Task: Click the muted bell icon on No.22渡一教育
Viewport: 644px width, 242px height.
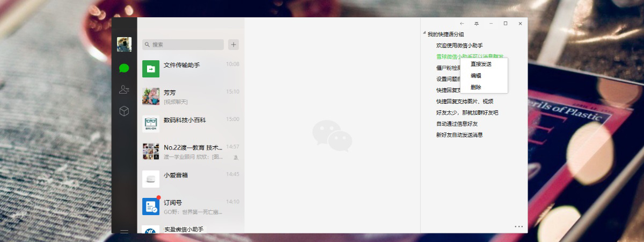Action: point(236,158)
